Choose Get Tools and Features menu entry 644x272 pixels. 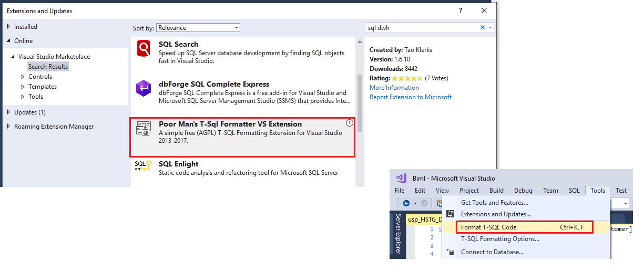tap(526, 203)
